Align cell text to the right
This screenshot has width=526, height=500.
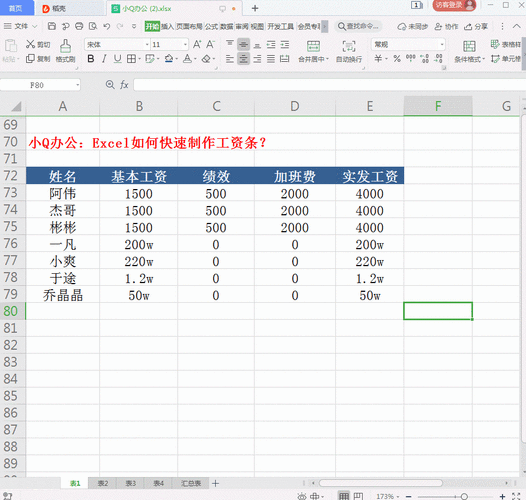[257, 59]
